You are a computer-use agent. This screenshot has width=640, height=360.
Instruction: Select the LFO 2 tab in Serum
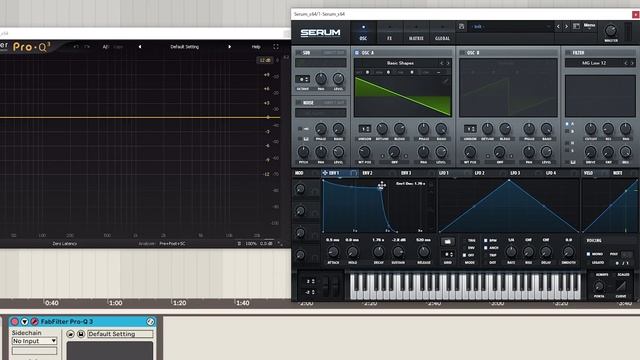click(x=480, y=173)
